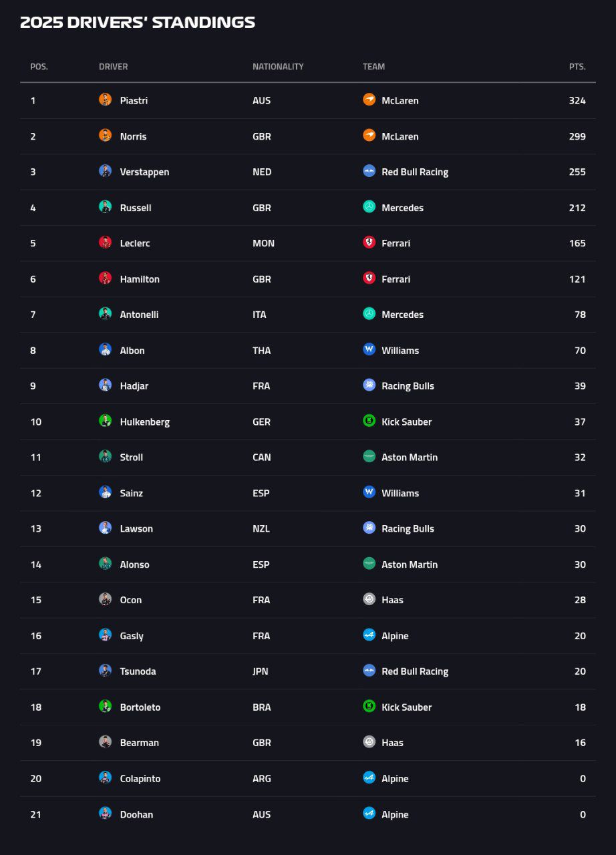Image resolution: width=616 pixels, height=855 pixels.
Task: Open Antonelli driver name link
Action: click(x=139, y=315)
